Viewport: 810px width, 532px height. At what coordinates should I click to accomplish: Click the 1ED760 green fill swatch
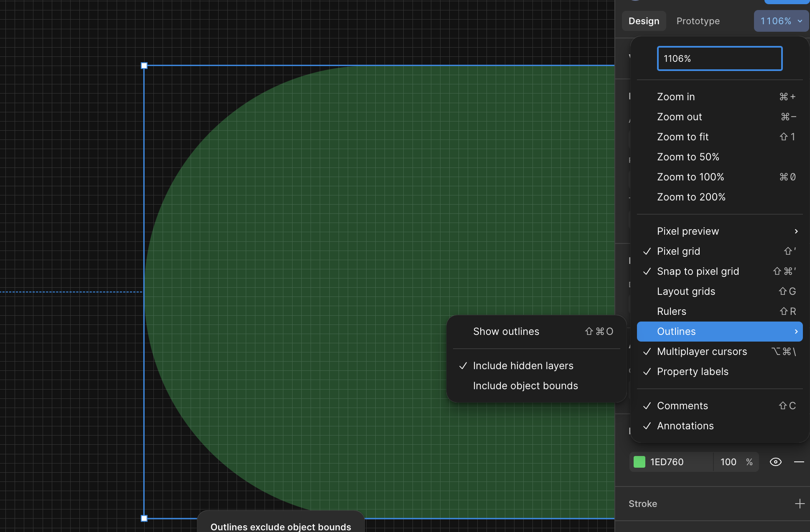[639, 462]
